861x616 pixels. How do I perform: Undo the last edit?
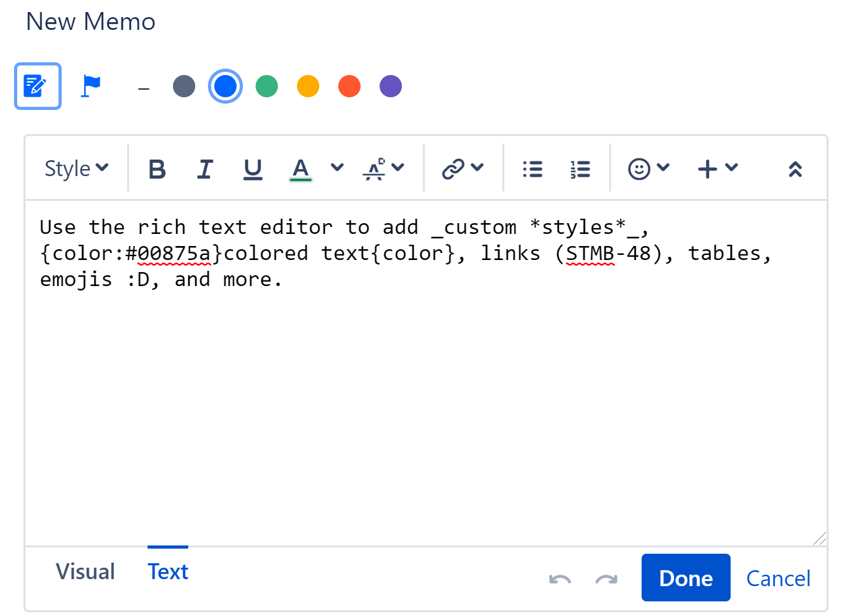pyautogui.click(x=560, y=579)
